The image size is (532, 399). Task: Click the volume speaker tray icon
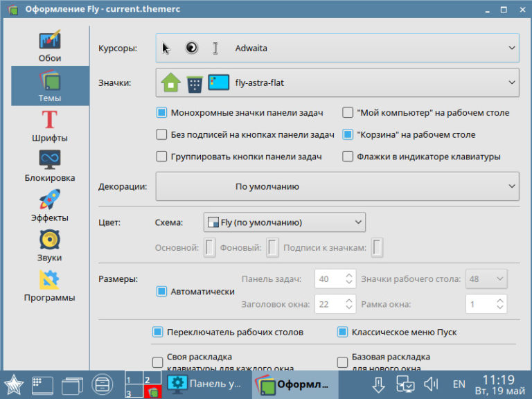[x=431, y=384]
